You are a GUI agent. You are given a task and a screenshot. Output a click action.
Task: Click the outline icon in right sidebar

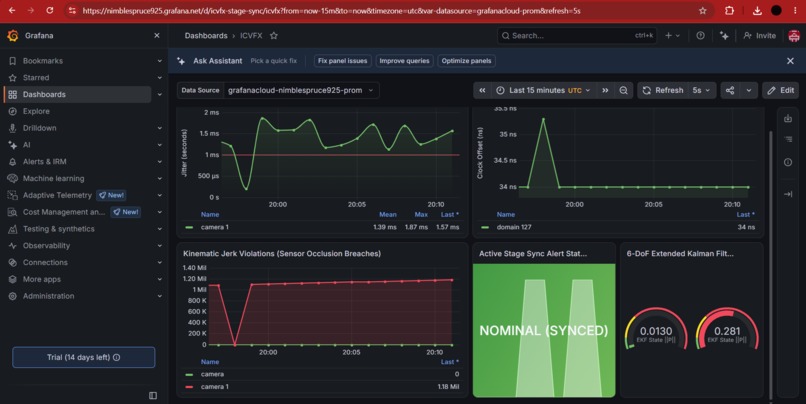pyautogui.click(x=787, y=139)
